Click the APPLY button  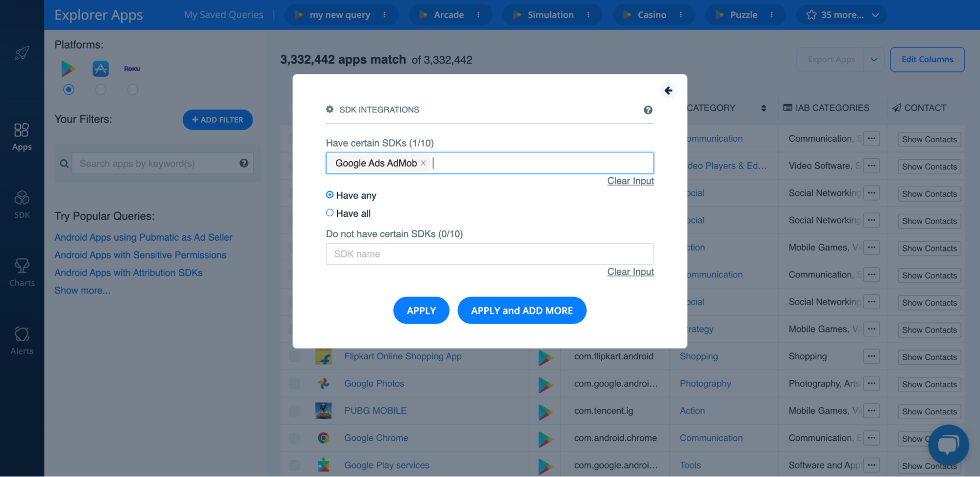point(421,310)
